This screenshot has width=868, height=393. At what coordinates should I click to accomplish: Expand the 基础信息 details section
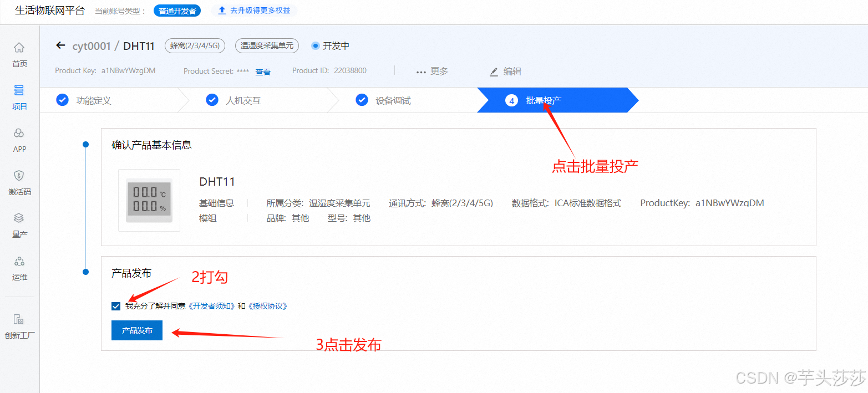pyautogui.click(x=216, y=203)
